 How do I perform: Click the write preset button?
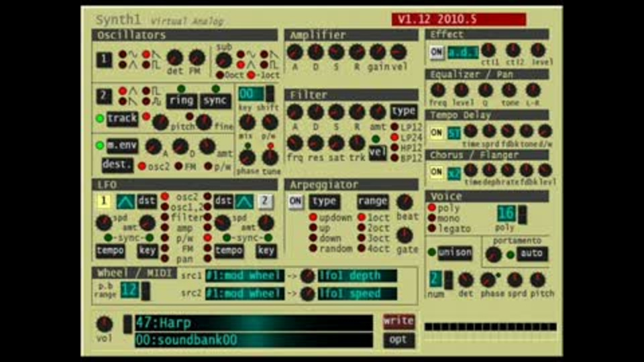[398, 321]
